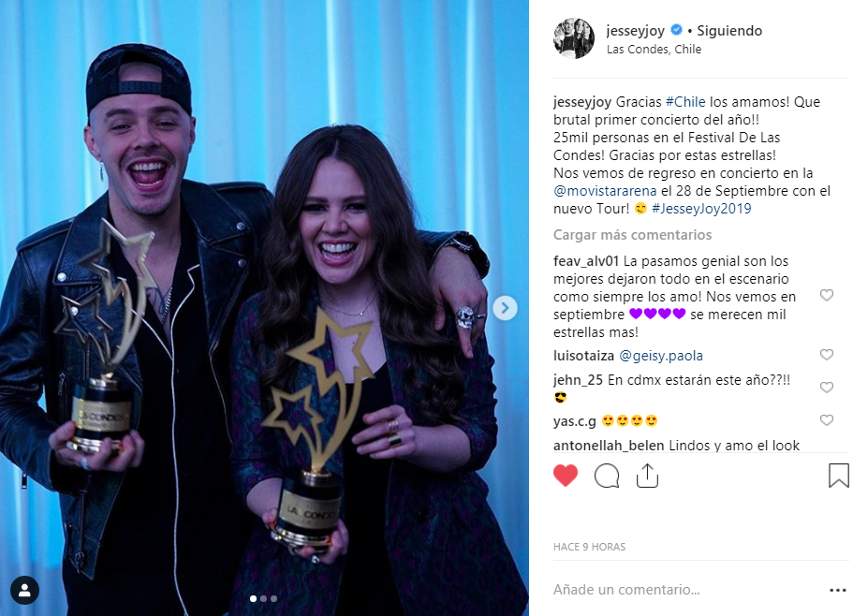Open the comment speech bubble icon
Viewport: 853px width, 616px height.
tap(607, 476)
